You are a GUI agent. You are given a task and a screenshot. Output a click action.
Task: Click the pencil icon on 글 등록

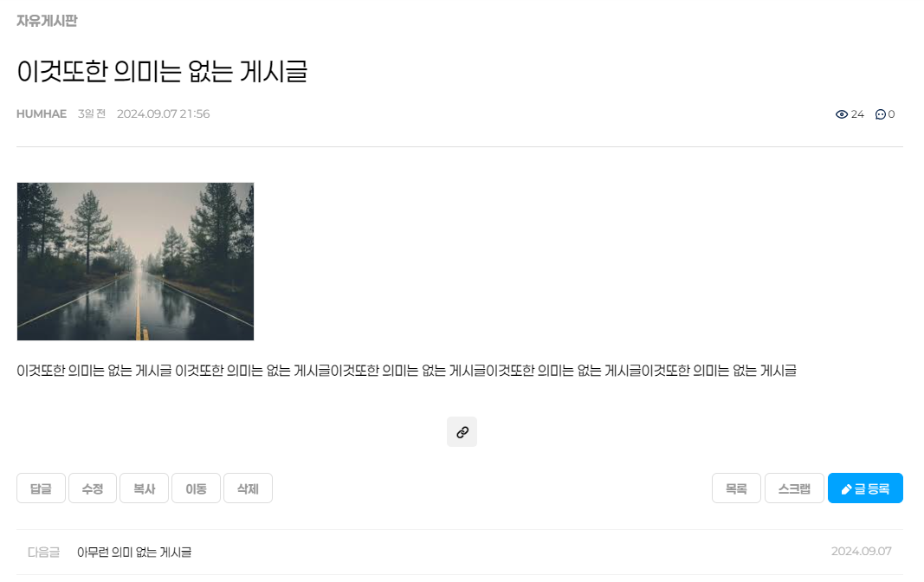846,489
